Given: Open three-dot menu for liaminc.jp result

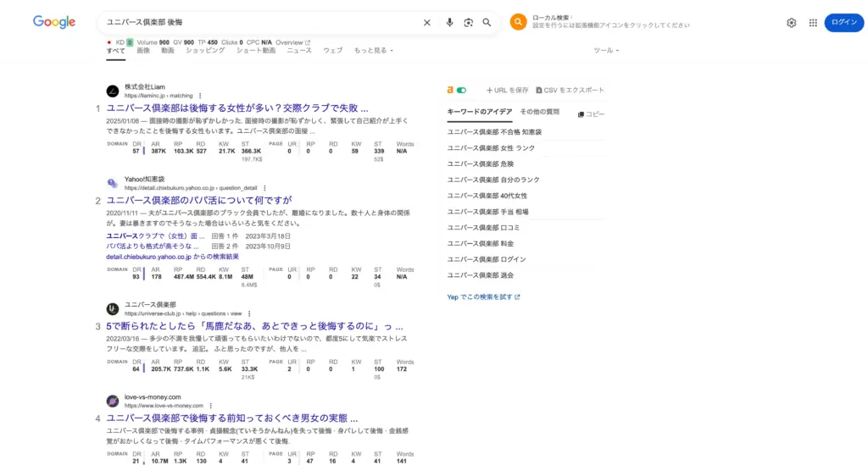Looking at the screenshot, I should (x=200, y=96).
